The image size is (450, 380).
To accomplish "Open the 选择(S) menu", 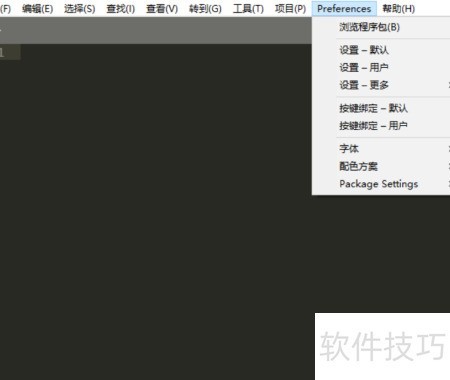I will point(80,9).
